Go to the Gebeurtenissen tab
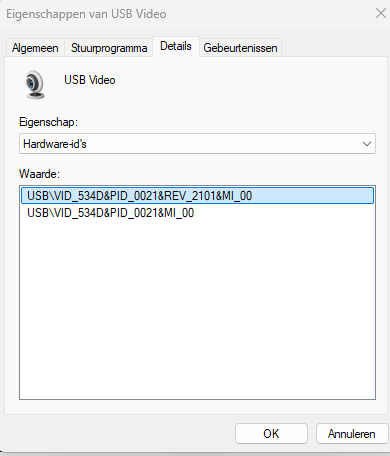 240,48
